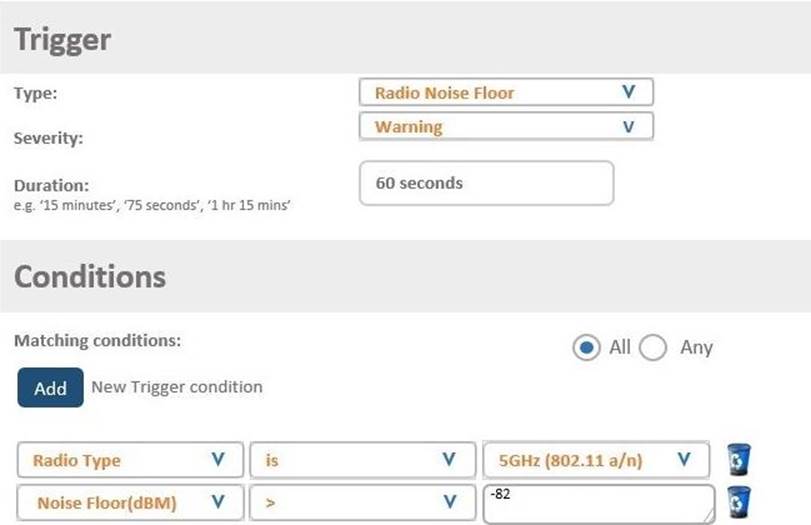811x525 pixels.
Task: Select the Any matching conditions radio
Action: (x=653, y=348)
